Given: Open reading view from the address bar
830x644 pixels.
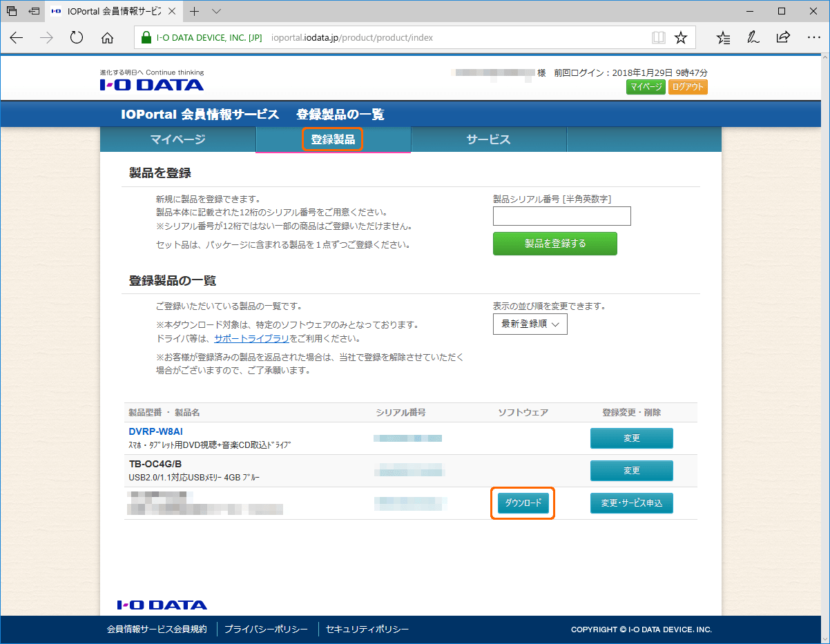Looking at the screenshot, I should point(659,38).
